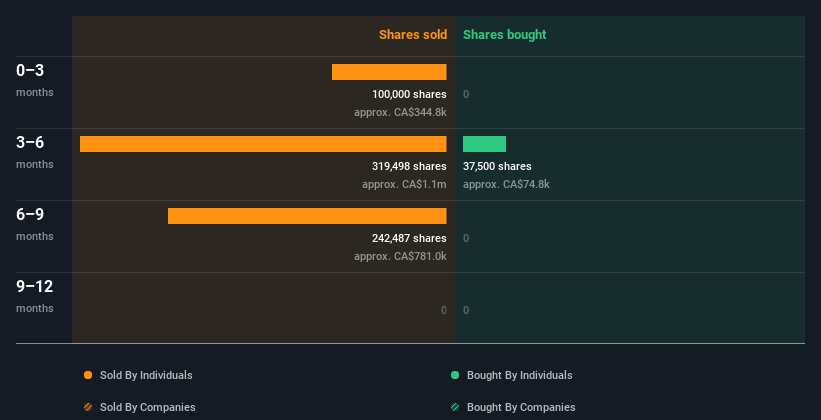Click the 6–9 months bought zero value
821x420 pixels.
[466, 238]
